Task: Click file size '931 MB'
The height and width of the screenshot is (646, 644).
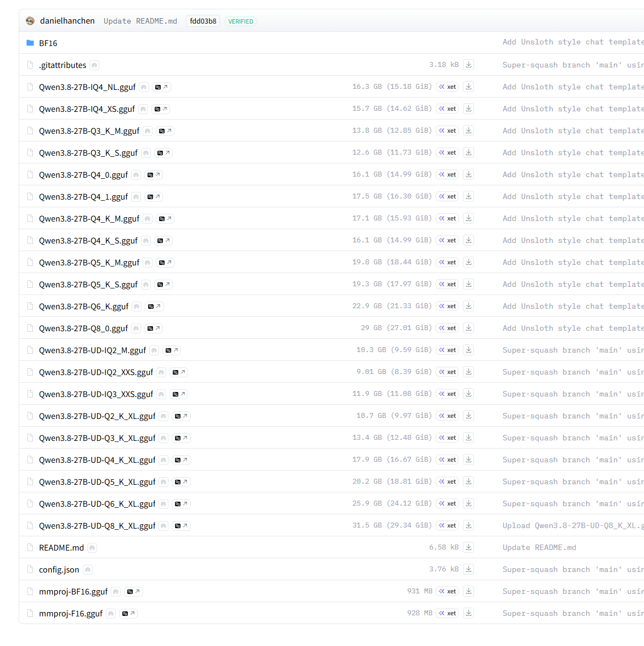Action: (x=420, y=591)
